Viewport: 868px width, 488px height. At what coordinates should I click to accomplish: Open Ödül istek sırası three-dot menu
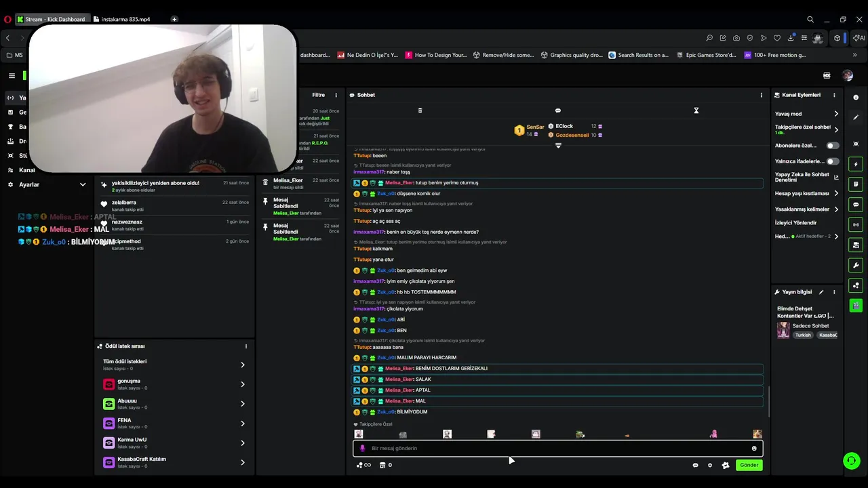coord(246,346)
